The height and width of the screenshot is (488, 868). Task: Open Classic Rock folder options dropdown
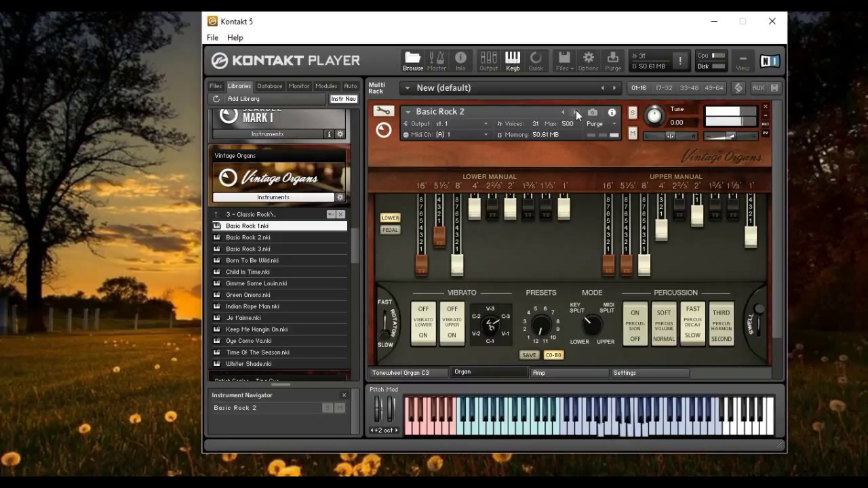point(331,214)
